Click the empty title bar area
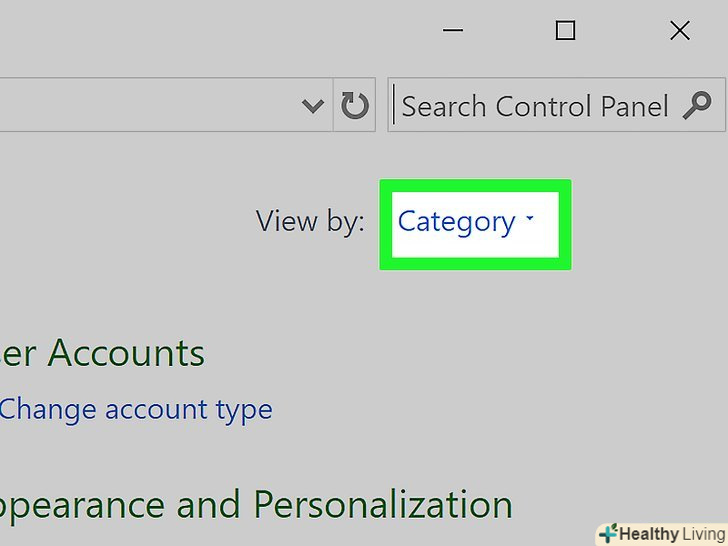The height and width of the screenshot is (546, 728). (200, 31)
